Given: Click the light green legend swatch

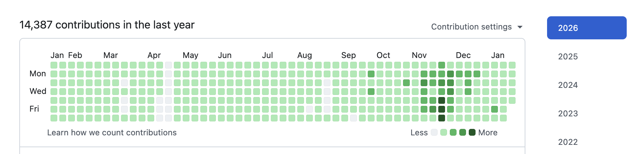Looking at the screenshot, I should click(x=444, y=132).
